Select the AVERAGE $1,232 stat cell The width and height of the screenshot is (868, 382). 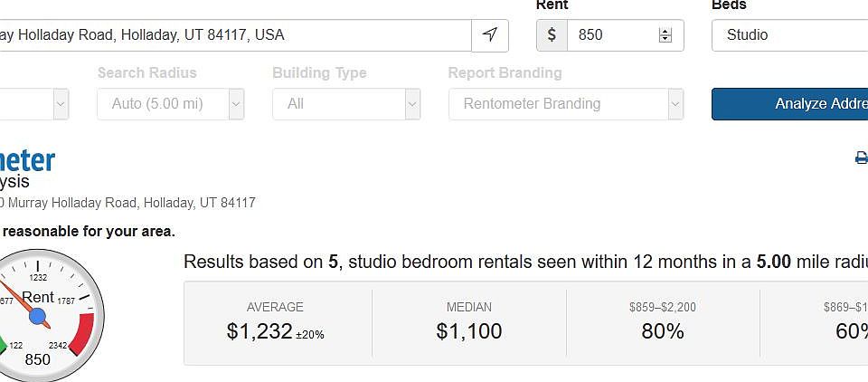276,323
